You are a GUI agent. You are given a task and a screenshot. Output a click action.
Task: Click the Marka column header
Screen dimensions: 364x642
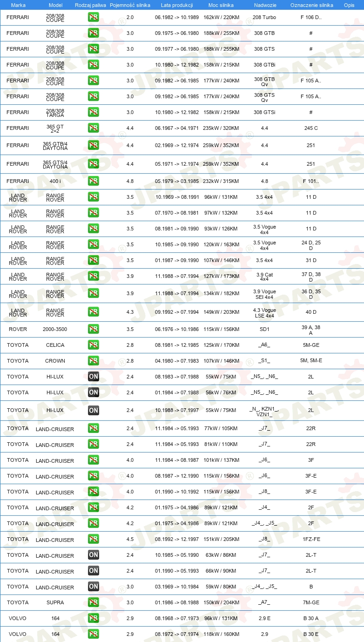18,5
